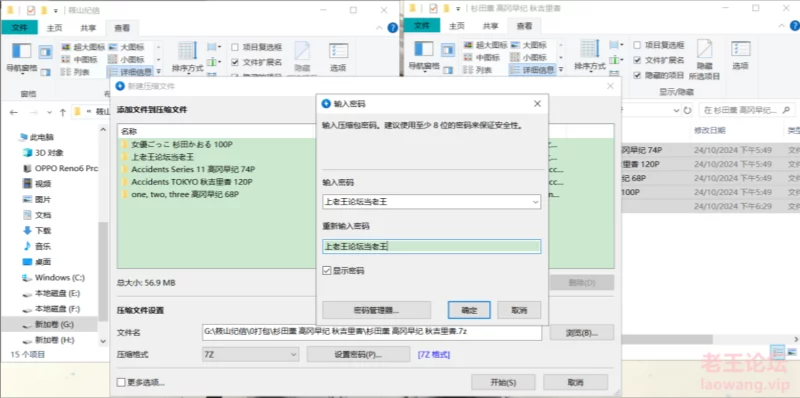Open 密码管理器 password manager

(377, 310)
